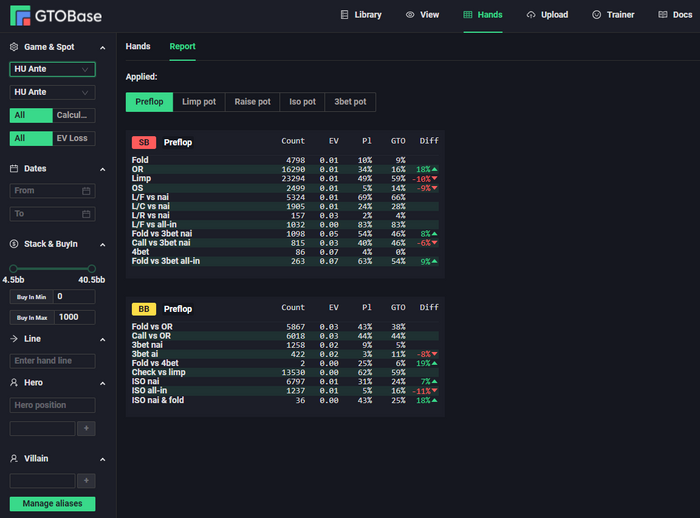700x518 pixels.
Task: Click the plus button under Hero position
Action: click(86, 428)
